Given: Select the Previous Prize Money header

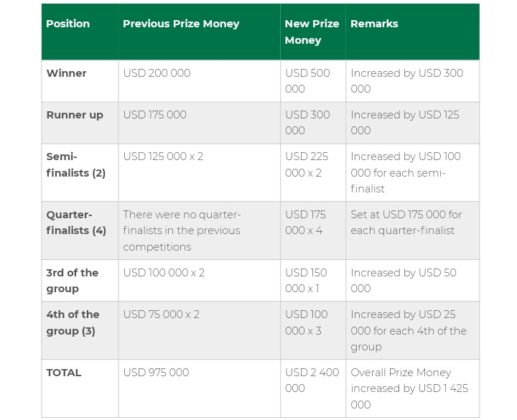Looking at the screenshot, I should tap(181, 24).
